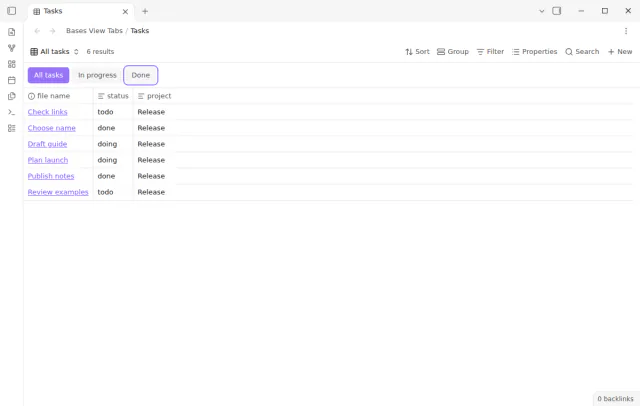Click the project column header
This screenshot has width=640, height=406.
pyautogui.click(x=155, y=96)
